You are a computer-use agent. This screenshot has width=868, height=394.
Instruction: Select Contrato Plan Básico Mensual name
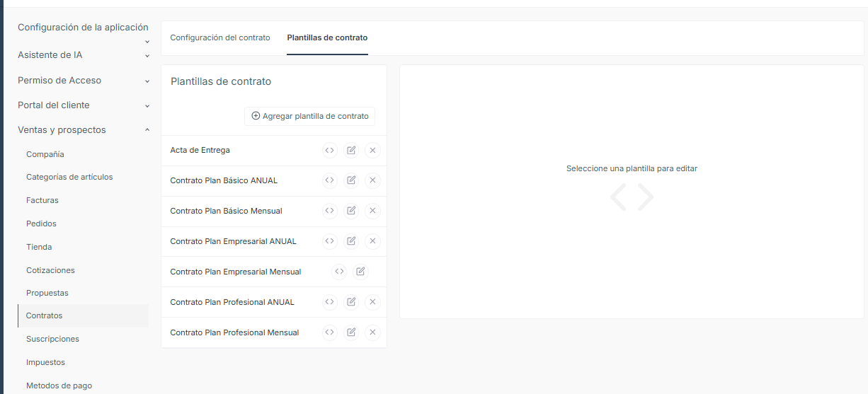pyautogui.click(x=226, y=211)
